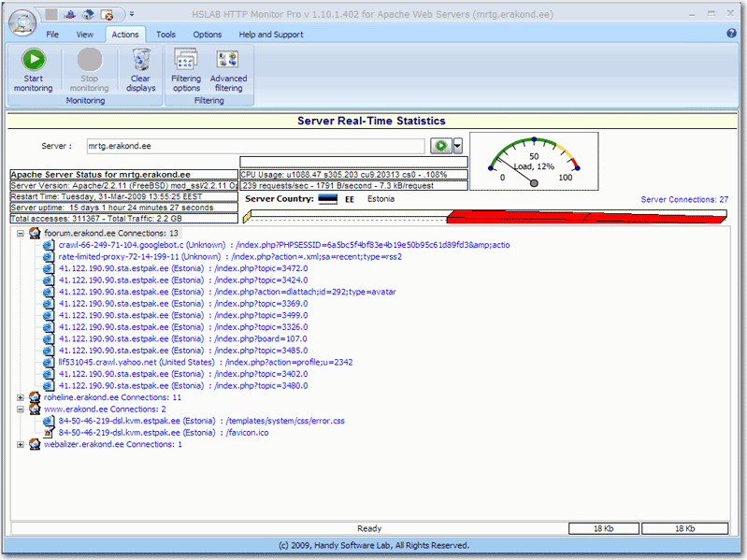747x560 pixels.
Task: Click the red network quick access icon
Action: click(x=70, y=15)
